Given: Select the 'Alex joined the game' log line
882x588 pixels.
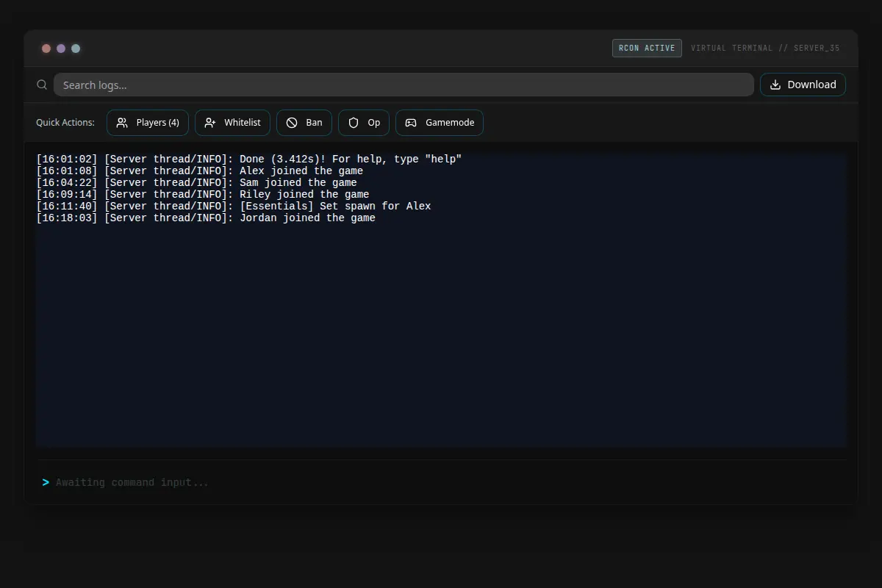Looking at the screenshot, I should pos(200,171).
